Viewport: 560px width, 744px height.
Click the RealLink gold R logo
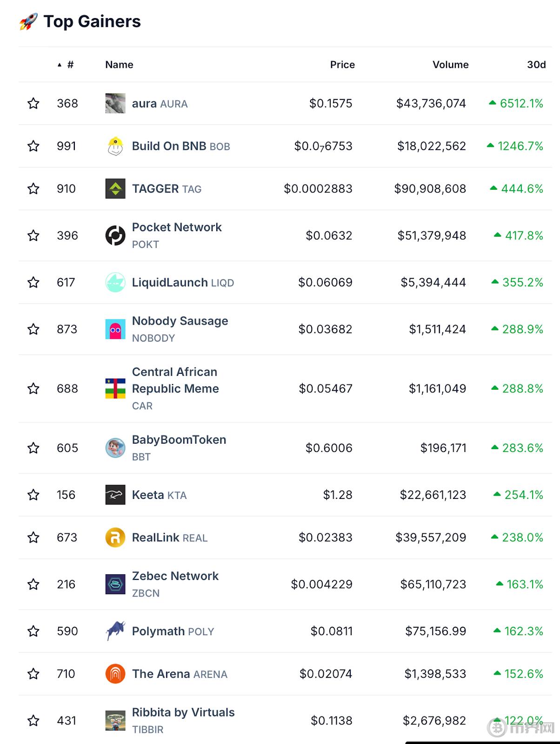pyautogui.click(x=115, y=538)
